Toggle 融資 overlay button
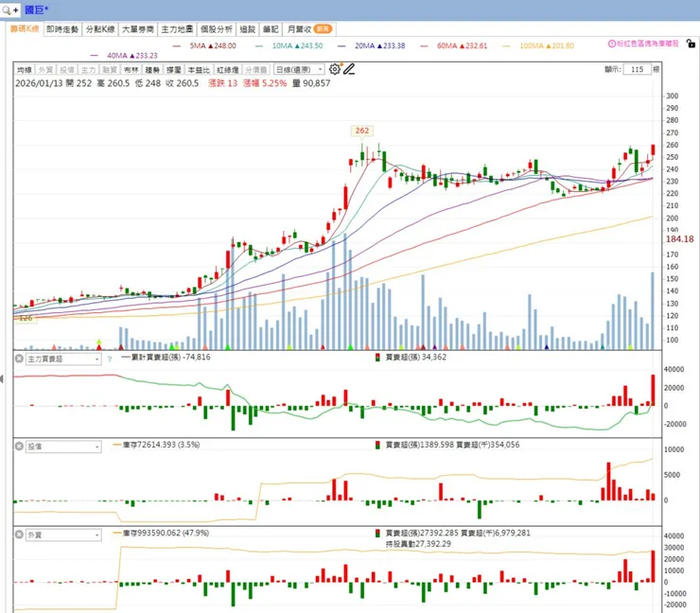This screenshot has height=613, width=700. 110,70
